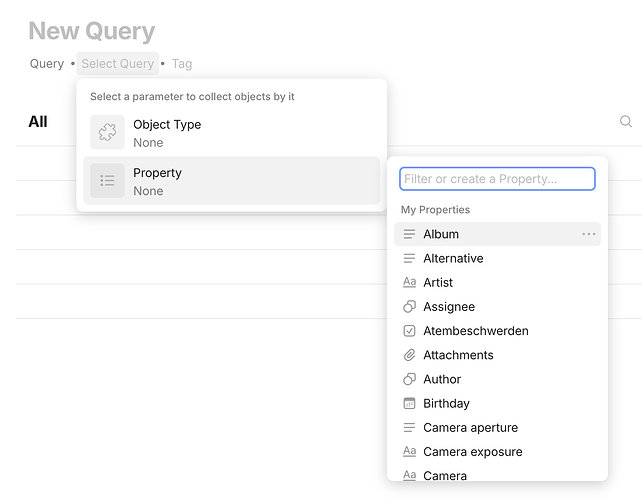Select the Birthday property
642x500 pixels.
point(497,403)
